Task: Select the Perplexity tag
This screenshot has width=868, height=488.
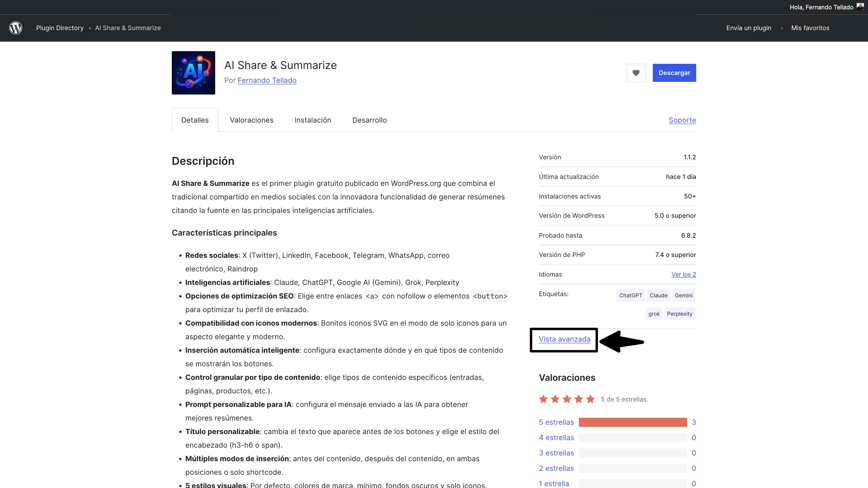Action: (679, 314)
